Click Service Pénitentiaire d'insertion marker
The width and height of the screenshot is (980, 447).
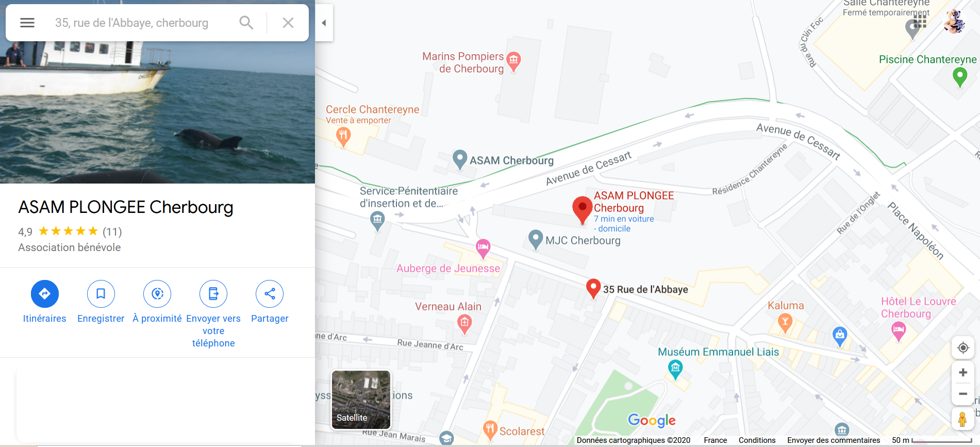(377, 221)
